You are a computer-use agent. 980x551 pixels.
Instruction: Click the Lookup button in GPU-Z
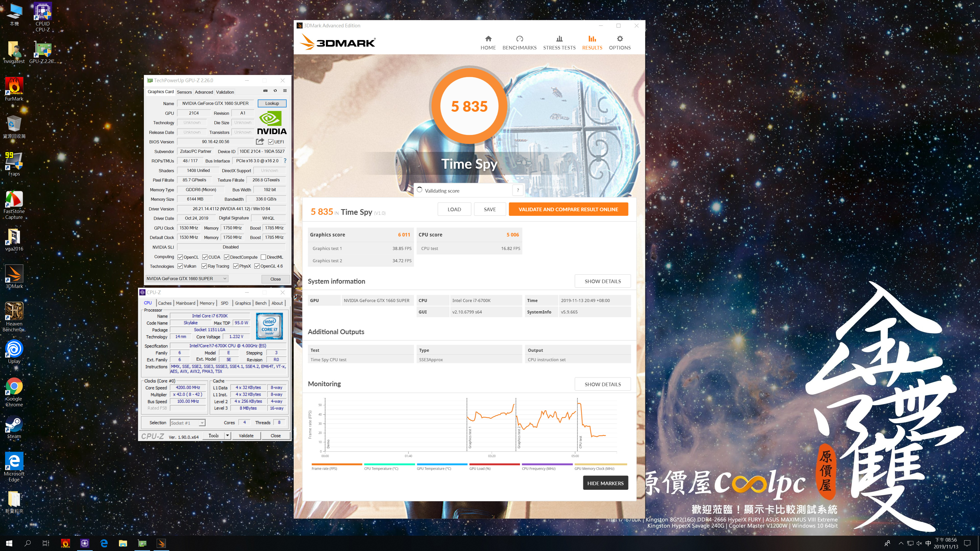click(x=272, y=103)
